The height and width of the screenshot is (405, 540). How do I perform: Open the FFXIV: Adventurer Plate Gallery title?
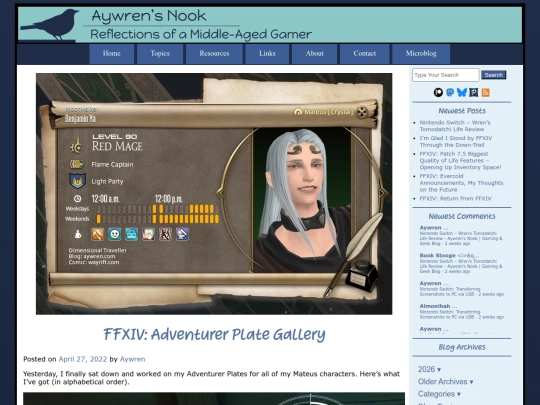(214, 334)
